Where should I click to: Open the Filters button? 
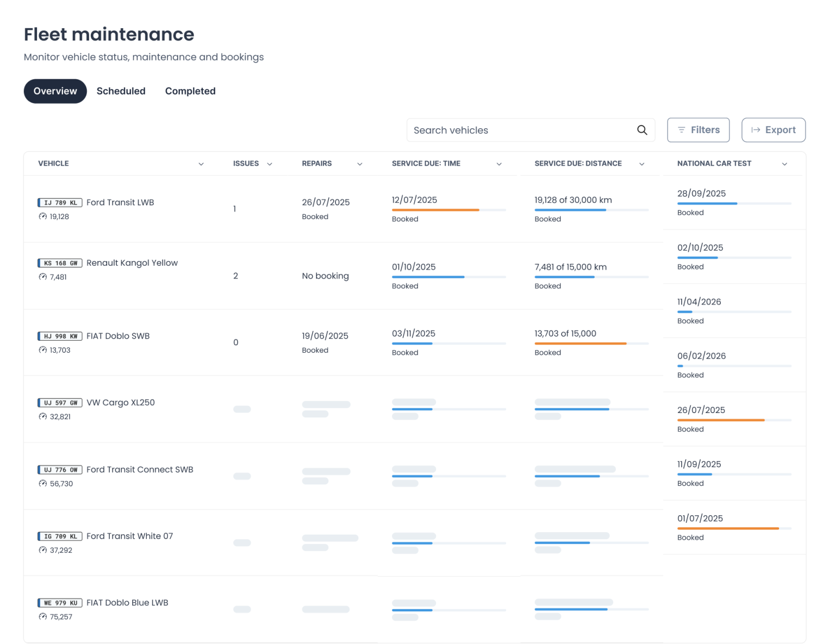point(698,130)
